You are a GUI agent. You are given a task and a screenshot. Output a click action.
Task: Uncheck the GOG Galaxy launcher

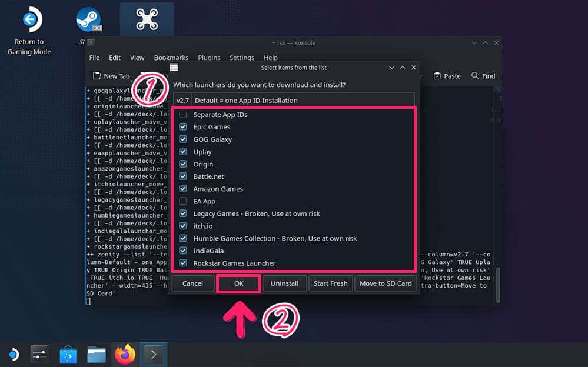click(183, 139)
